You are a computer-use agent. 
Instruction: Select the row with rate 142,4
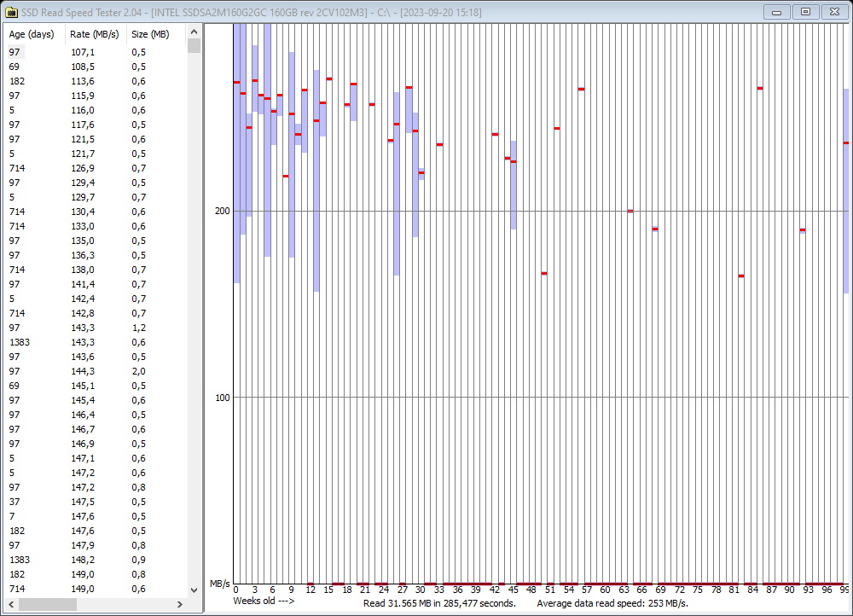(96, 299)
